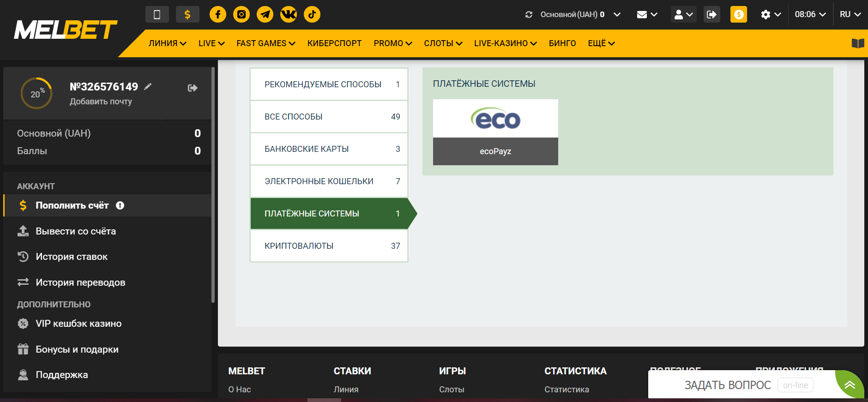Click footer link Линия
The height and width of the screenshot is (402, 868).
pos(346,390)
